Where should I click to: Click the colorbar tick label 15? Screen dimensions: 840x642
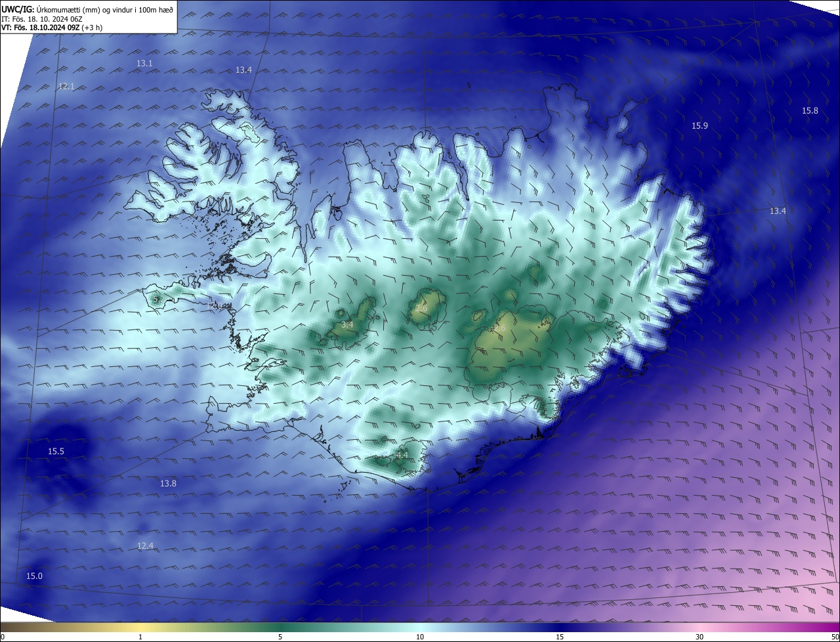point(560,637)
